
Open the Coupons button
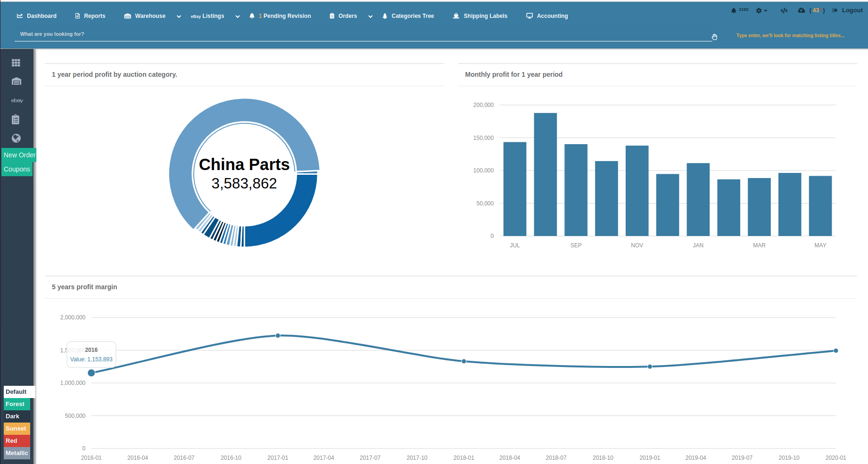pyautogui.click(x=17, y=169)
